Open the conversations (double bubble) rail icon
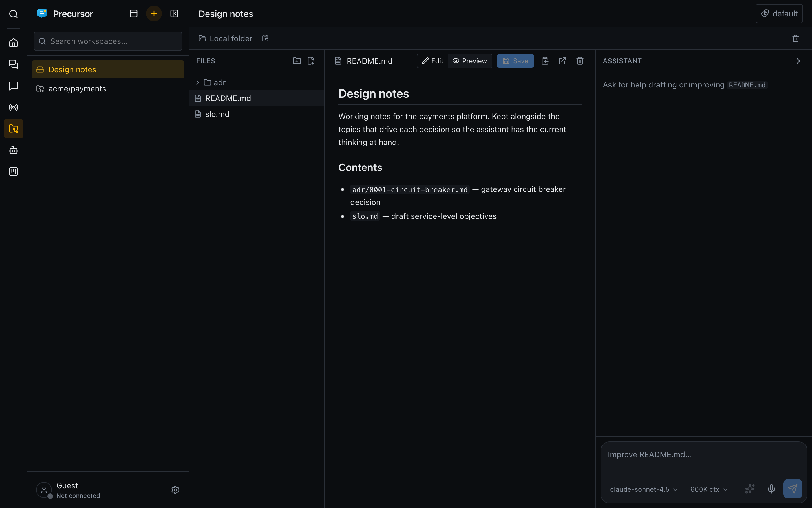Viewport: 812px width, 508px height. tap(14, 64)
